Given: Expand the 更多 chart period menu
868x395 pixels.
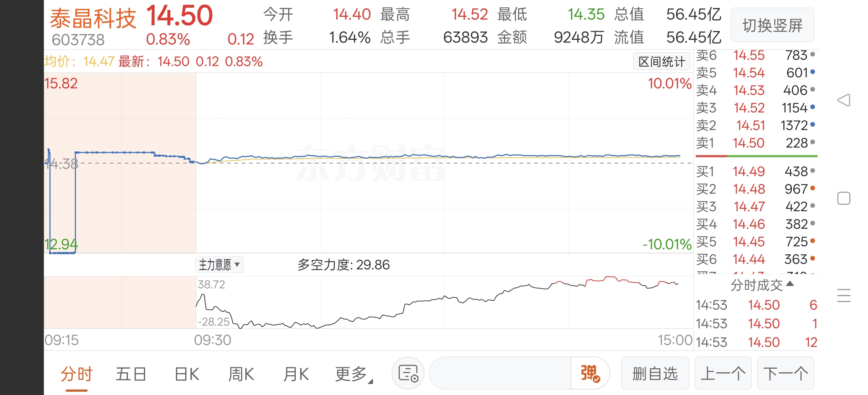Looking at the screenshot, I should tap(351, 374).
